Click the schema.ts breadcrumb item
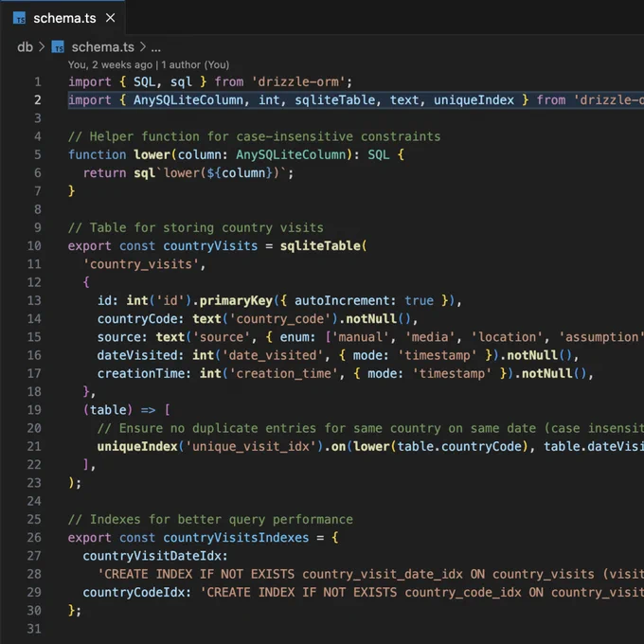 (102, 47)
